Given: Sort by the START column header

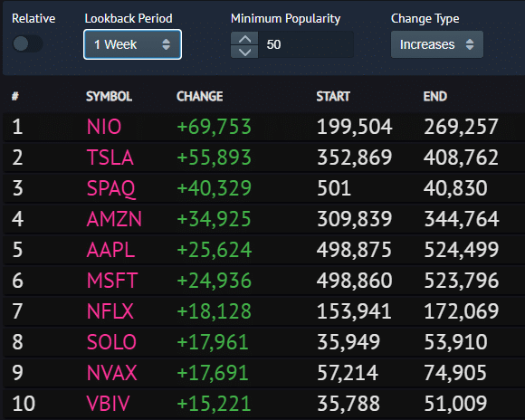Looking at the screenshot, I should pyautogui.click(x=333, y=97).
